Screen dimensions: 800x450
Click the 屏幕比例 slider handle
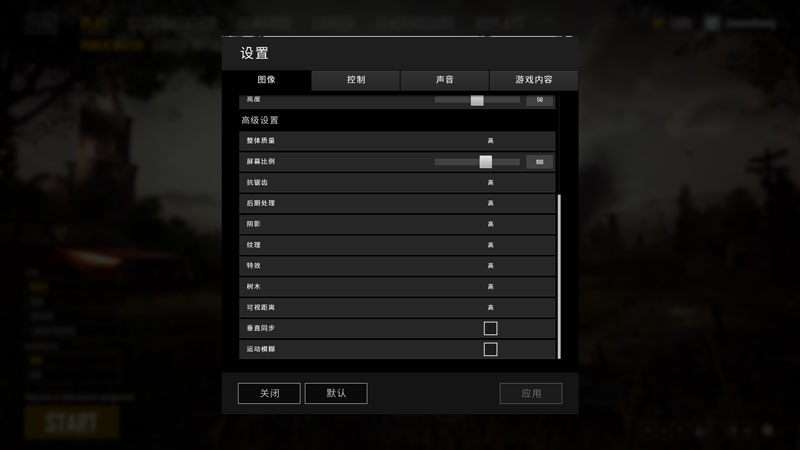(x=486, y=162)
